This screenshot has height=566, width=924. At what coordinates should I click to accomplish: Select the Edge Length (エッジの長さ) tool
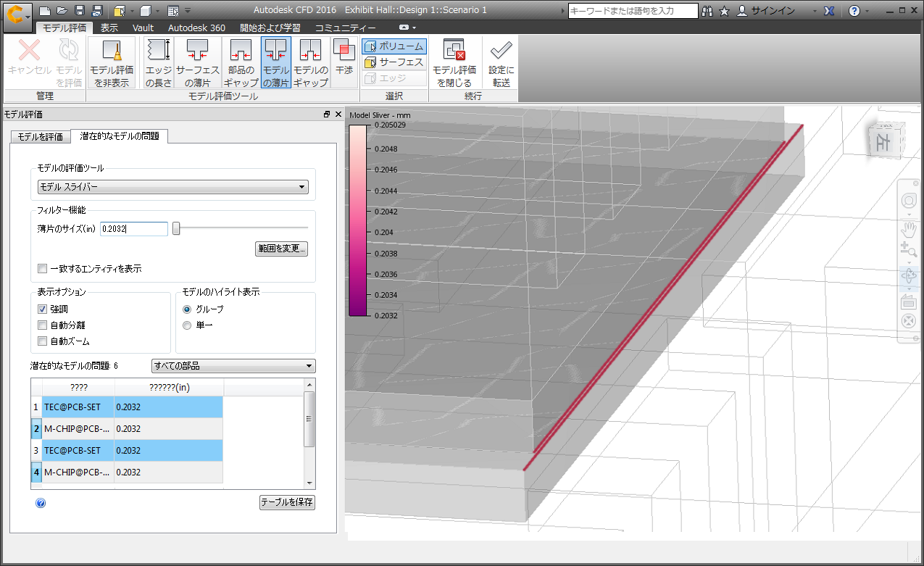[158, 63]
